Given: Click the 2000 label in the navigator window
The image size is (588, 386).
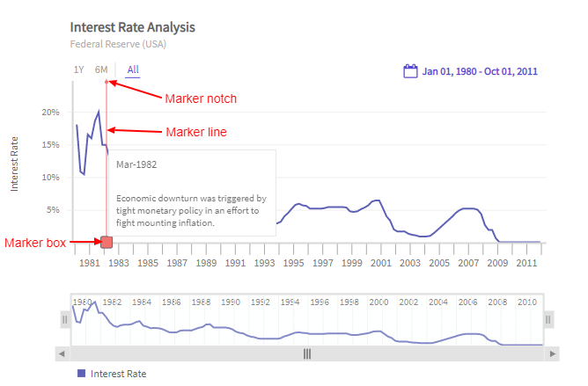Looking at the screenshot, I should click(x=379, y=302).
